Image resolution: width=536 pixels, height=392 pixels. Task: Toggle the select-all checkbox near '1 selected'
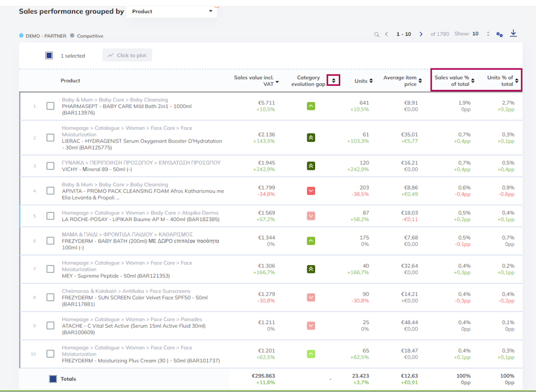49,55
